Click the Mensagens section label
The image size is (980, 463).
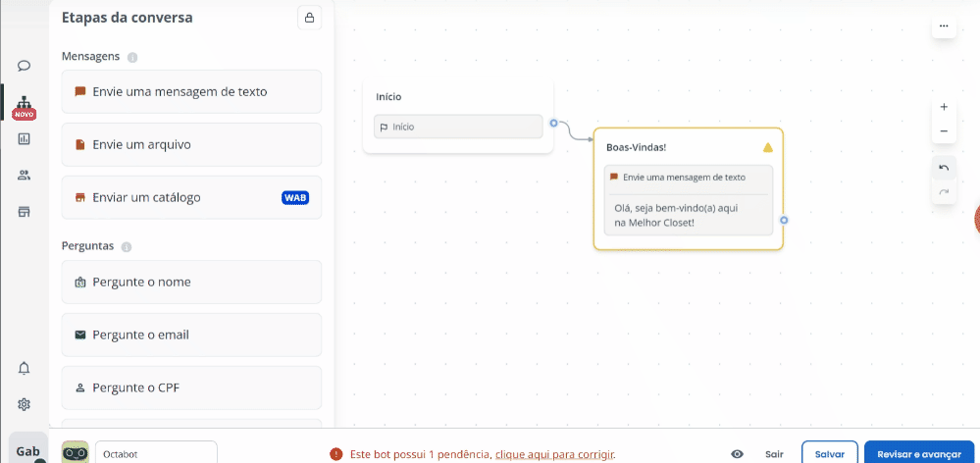tap(90, 56)
